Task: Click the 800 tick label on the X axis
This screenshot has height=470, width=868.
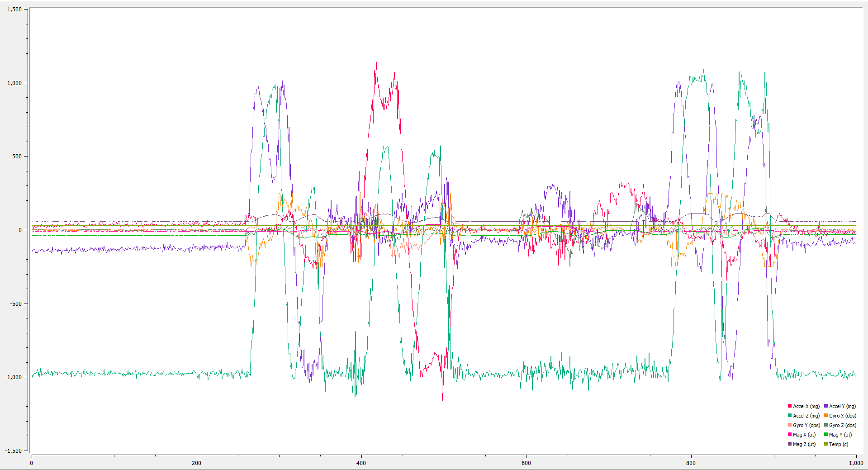Action: coord(691,463)
